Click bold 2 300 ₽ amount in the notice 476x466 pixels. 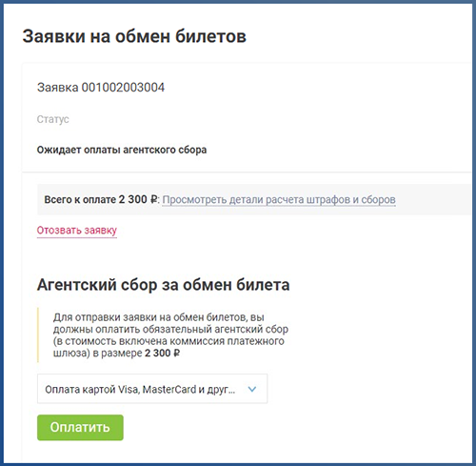click(162, 353)
